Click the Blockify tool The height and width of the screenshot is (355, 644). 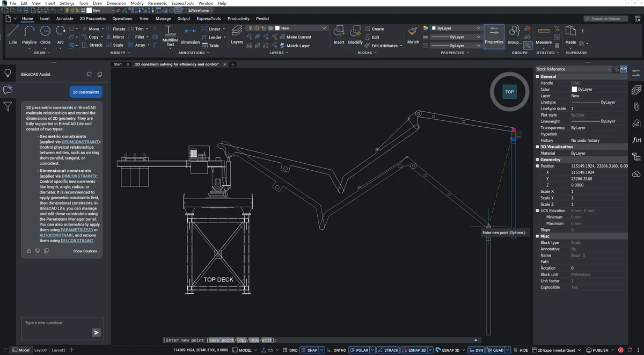[x=355, y=35]
